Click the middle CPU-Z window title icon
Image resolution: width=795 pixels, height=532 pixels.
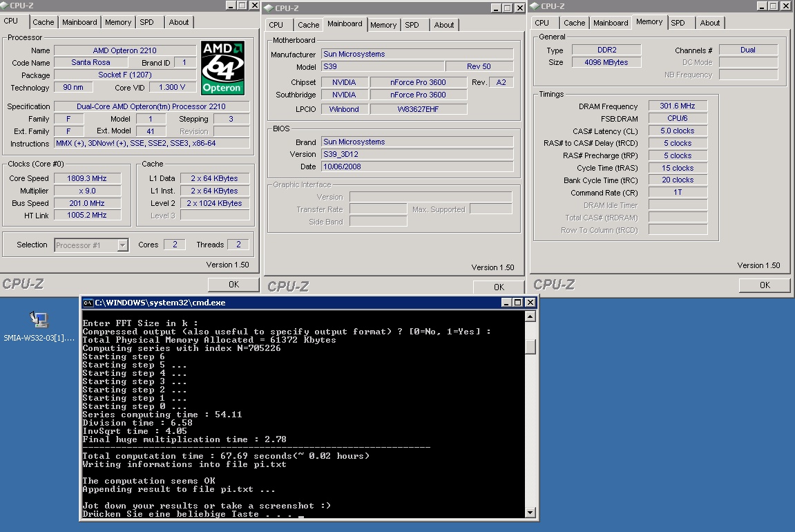269,8
